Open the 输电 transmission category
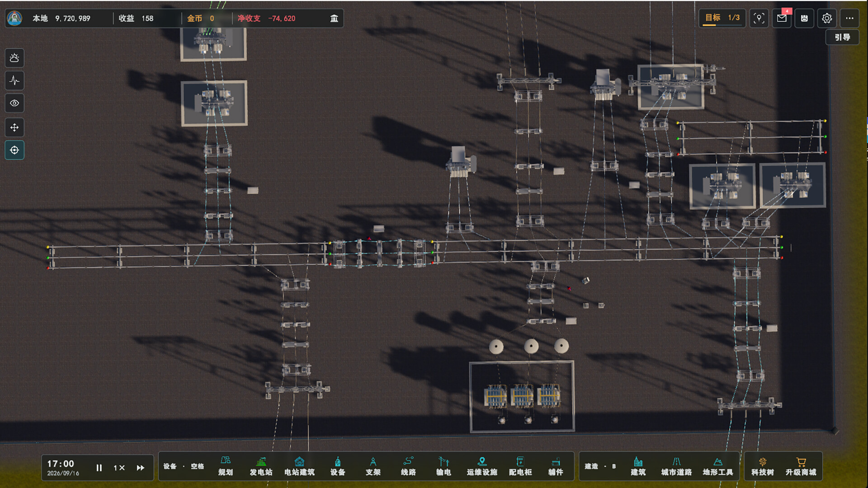 pos(443,466)
